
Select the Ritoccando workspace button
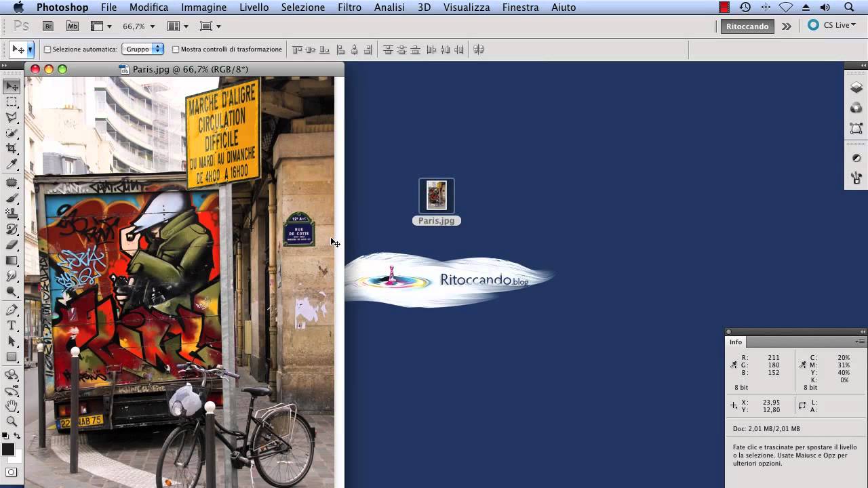point(747,26)
